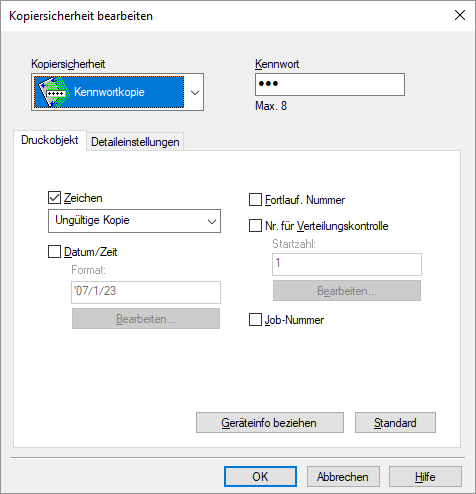Enable the Fortlauf. Nummer checkbox
476x494 pixels.
tap(255, 200)
